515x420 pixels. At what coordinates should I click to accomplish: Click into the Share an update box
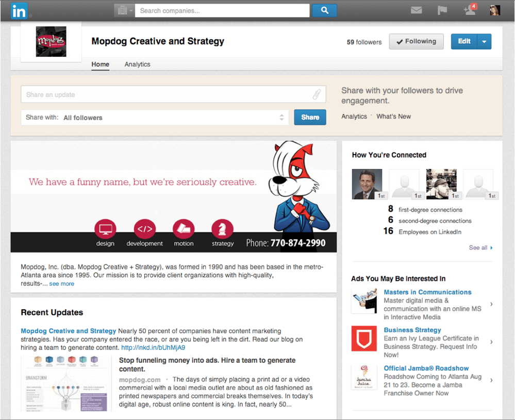[173, 95]
